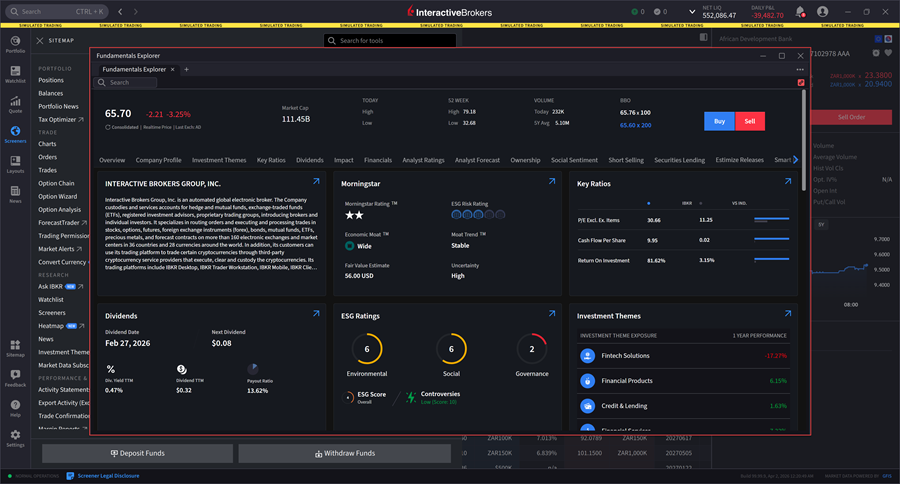Open Fundamentals Explorer three-dot menu
Viewport: 900px width, 484px height.
800,70
